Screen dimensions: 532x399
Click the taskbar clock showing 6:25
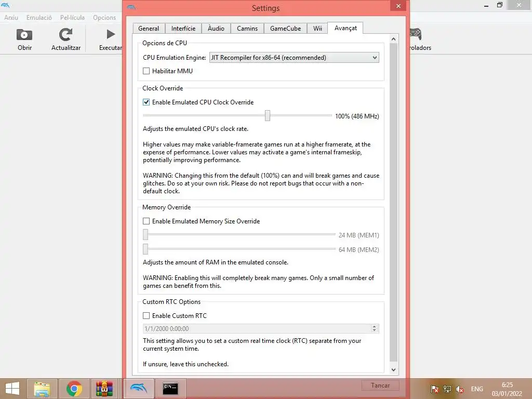click(507, 389)
